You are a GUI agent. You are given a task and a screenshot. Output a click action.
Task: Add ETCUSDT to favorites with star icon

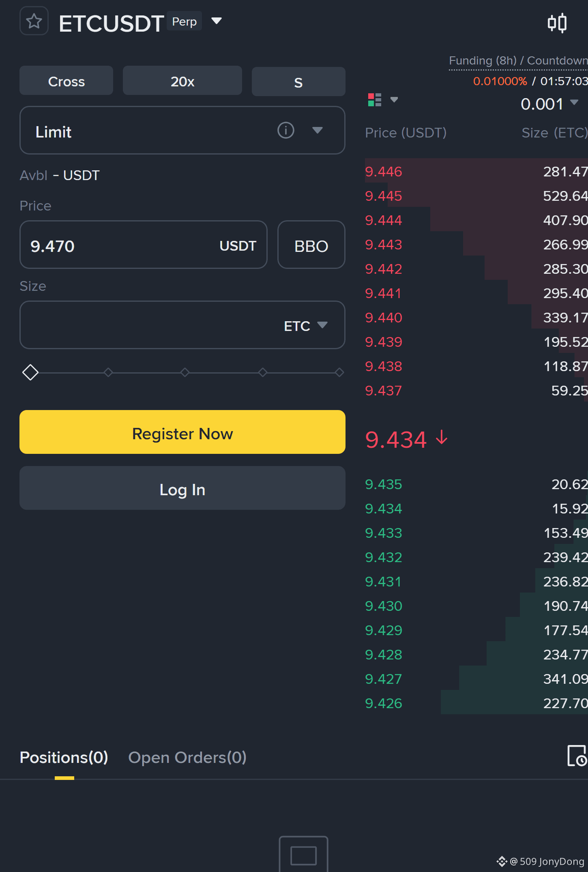34,21
